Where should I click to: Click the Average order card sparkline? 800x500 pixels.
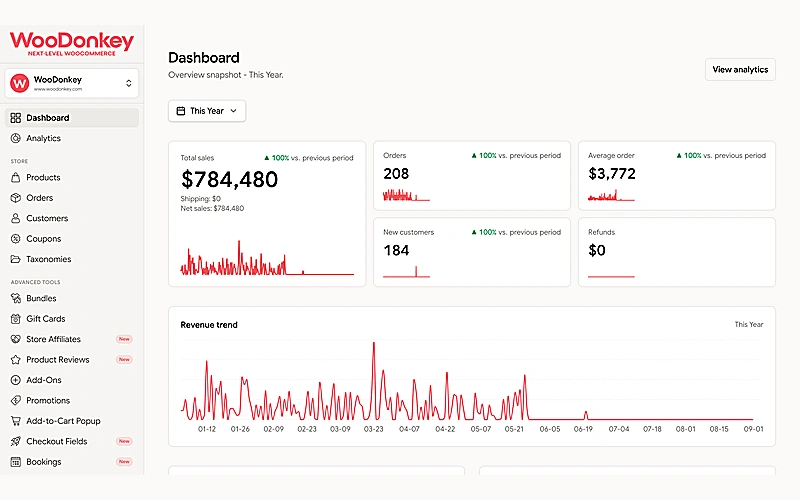(x=611, y=195)
